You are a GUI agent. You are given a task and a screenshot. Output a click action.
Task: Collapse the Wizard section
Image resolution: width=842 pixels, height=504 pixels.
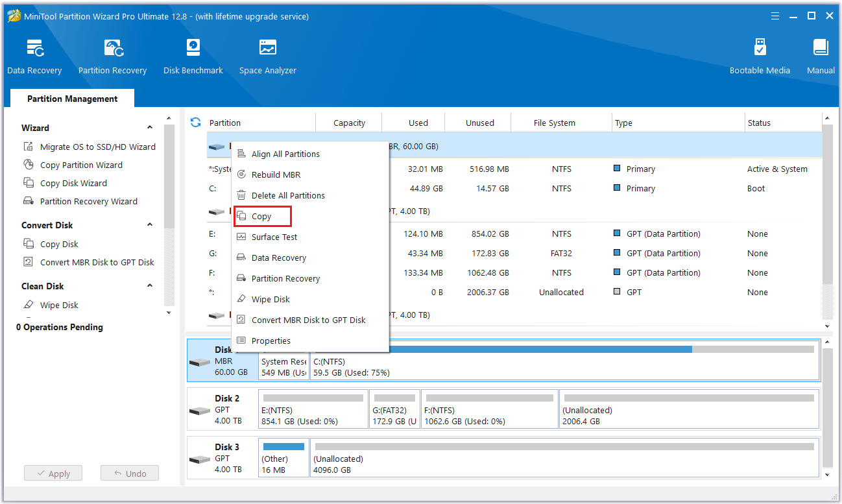pos(150,128)
